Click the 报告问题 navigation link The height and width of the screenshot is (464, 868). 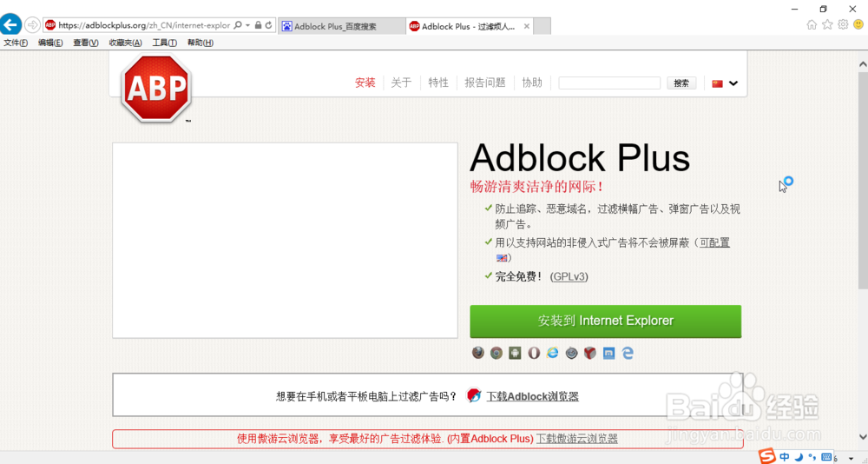click(x=485, y=83)
